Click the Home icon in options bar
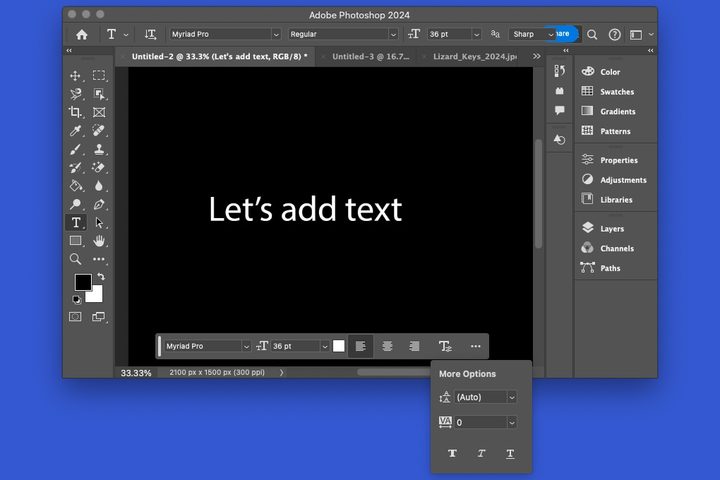Screen dimensions: 720x480 [82, 34]
